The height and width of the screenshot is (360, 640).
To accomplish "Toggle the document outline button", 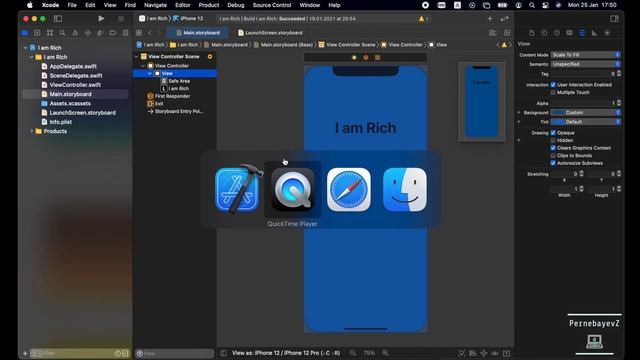I will [223, 353].
